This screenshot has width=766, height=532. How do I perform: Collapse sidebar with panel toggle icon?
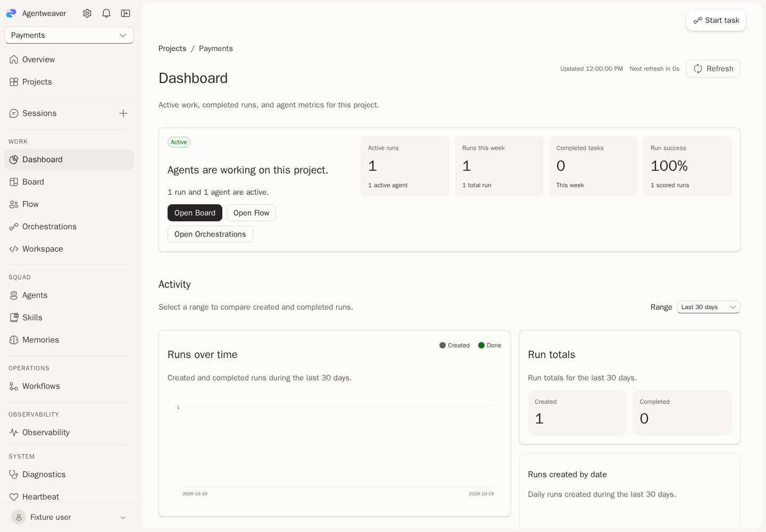[x=126, y=13]
